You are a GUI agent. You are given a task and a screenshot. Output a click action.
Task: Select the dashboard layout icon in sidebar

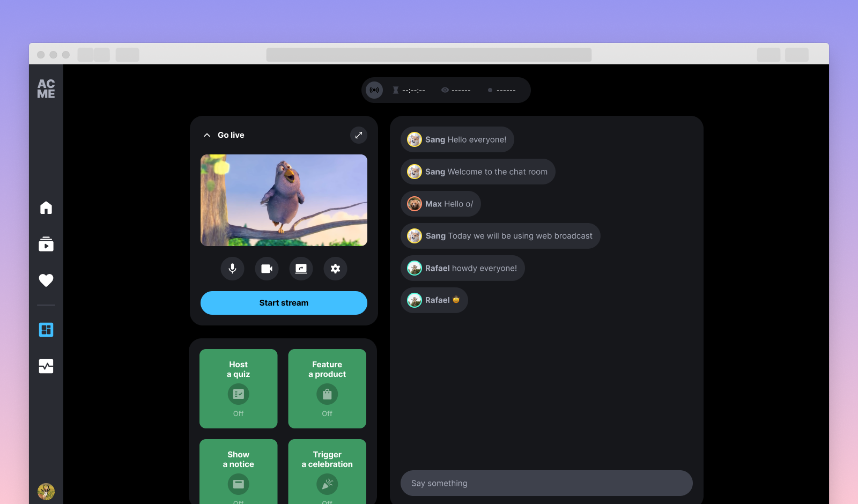pos(46,330)
